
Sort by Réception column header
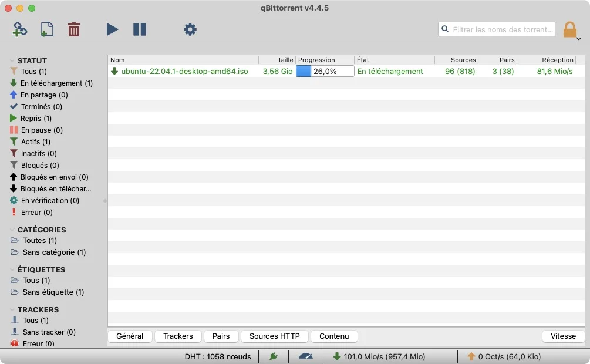coord(547,60)
